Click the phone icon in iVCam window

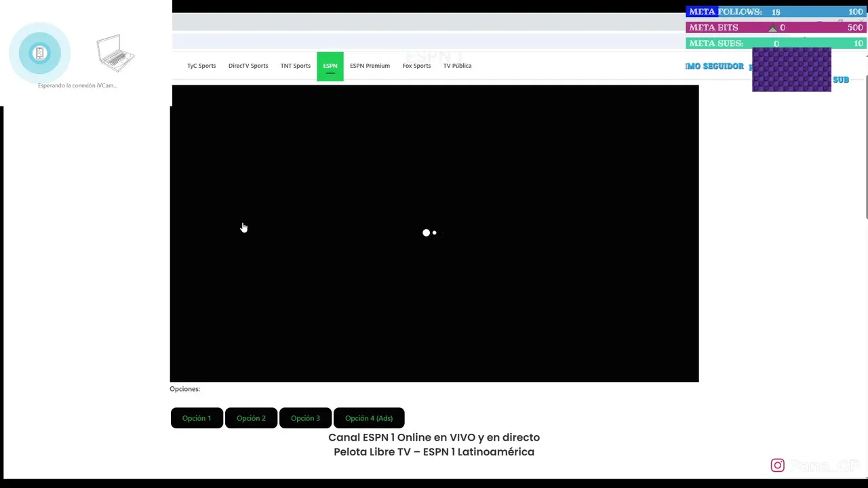pos(39,53)
